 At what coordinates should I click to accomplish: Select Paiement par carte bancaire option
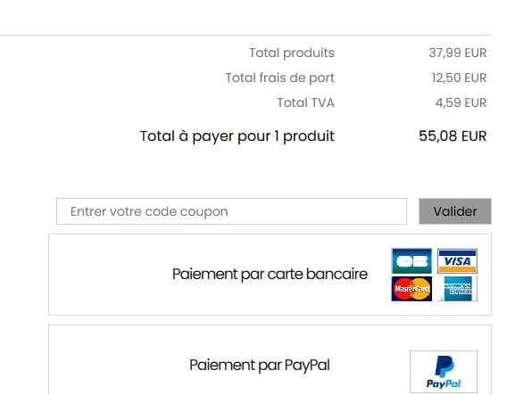pos(270,275)
